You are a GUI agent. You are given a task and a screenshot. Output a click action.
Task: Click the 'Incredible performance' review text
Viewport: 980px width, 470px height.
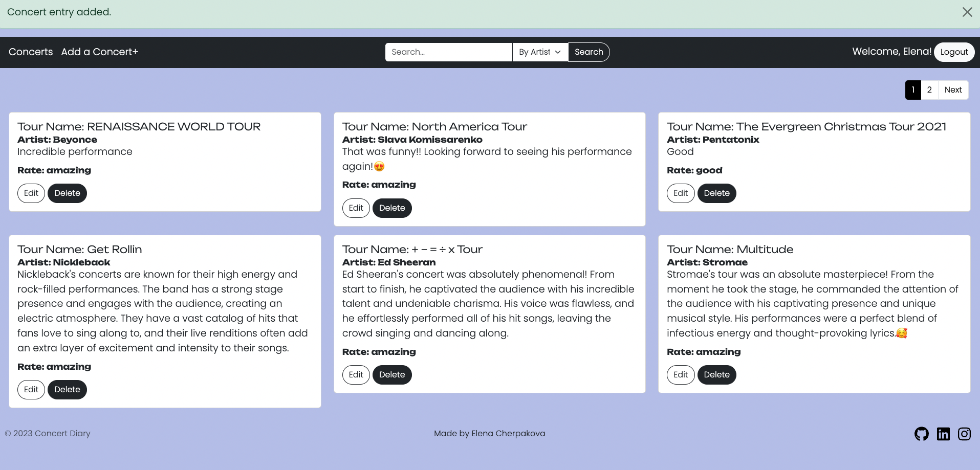click(75, 152)
